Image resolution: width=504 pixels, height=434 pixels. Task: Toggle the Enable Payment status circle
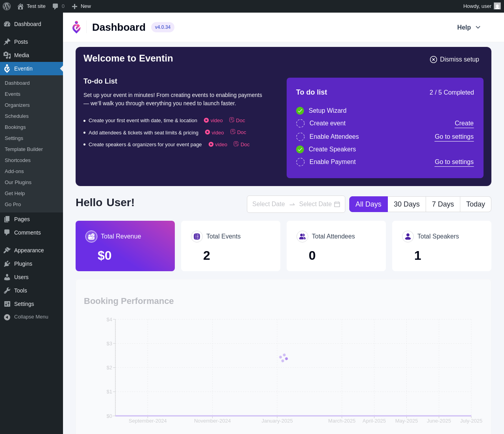pyautogui.click(x=300, y=162)
